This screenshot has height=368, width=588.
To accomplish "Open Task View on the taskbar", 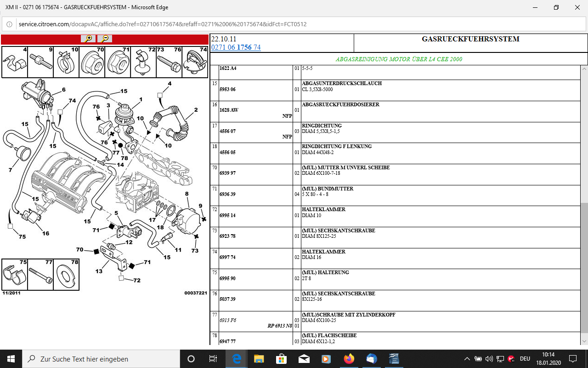I will tap(213, 359).
